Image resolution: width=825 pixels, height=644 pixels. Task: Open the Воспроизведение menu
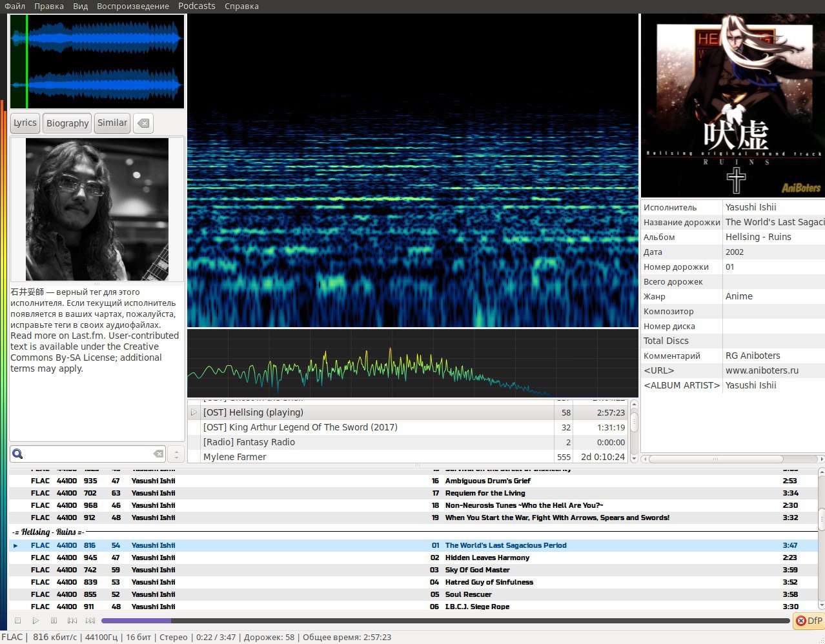132,6
